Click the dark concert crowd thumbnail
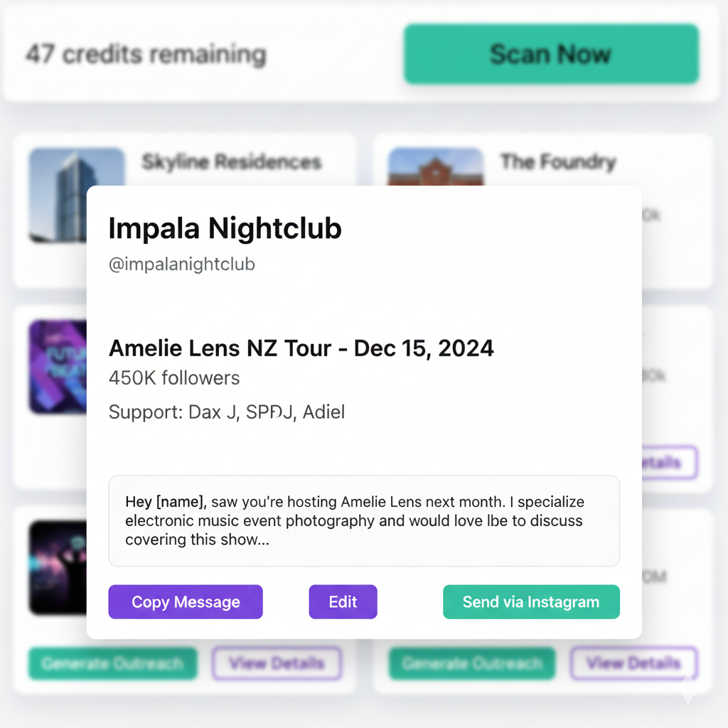This screenshot has width=728, height=728. pyautogui.click(x=57, y=567)
